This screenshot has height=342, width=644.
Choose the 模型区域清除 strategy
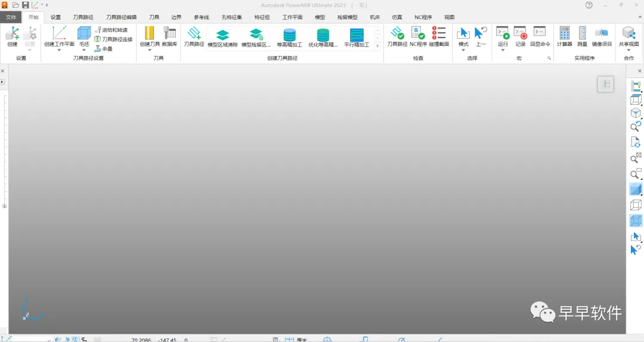pos(222,38)
